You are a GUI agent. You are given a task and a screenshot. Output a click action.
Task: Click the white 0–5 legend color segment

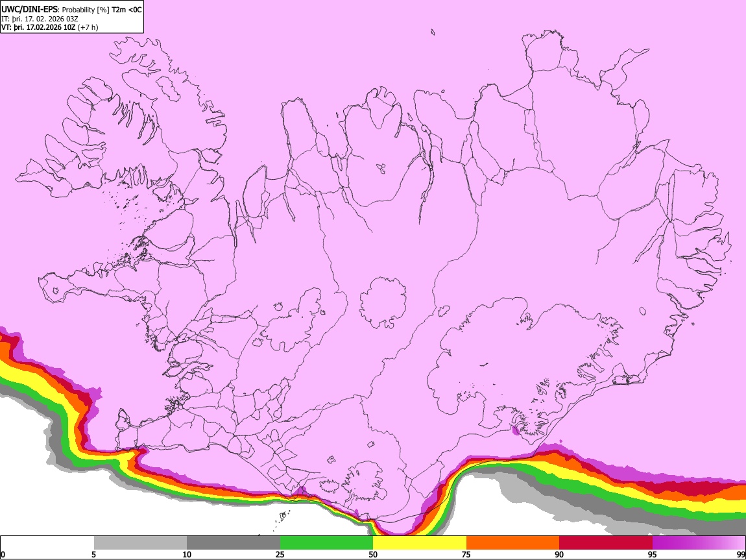47,543
